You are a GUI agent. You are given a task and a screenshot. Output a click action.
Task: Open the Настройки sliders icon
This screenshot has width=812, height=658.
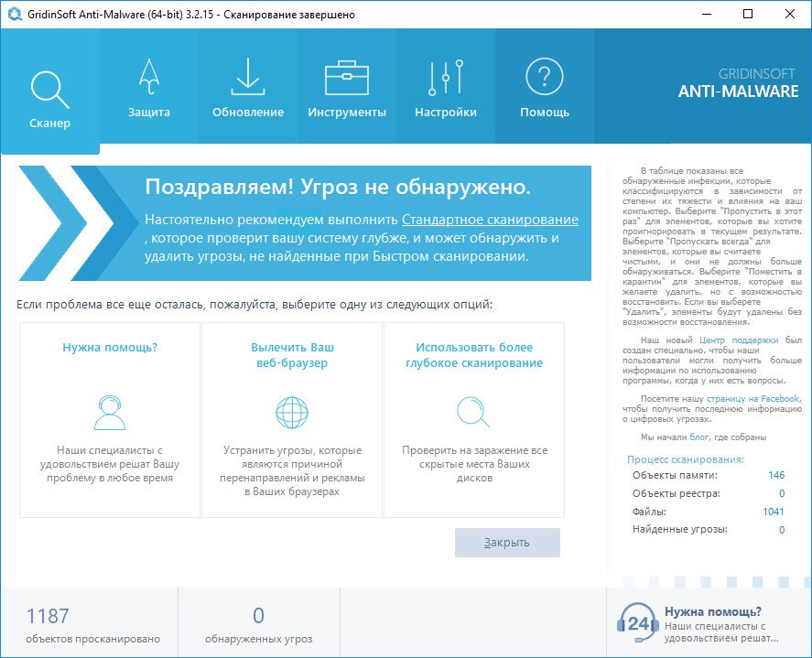(446, 78)
